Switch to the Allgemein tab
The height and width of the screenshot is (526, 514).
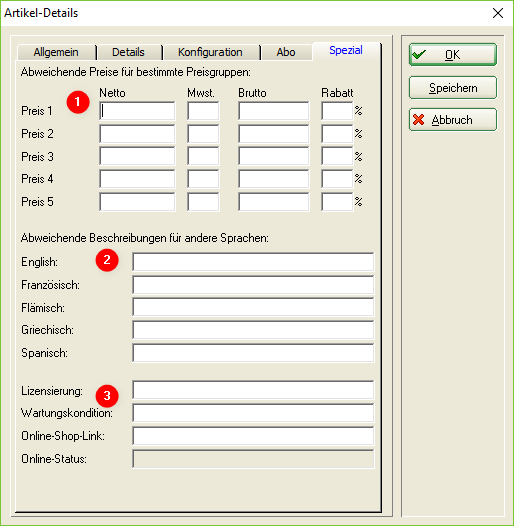coord(56,52)
